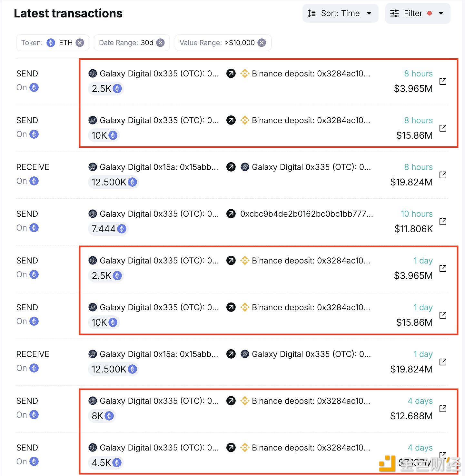Click the Binance logo in the 4.5K ETH row
Image resolution: width=465 pixels, height=476 pixels.
pos(245,448)
